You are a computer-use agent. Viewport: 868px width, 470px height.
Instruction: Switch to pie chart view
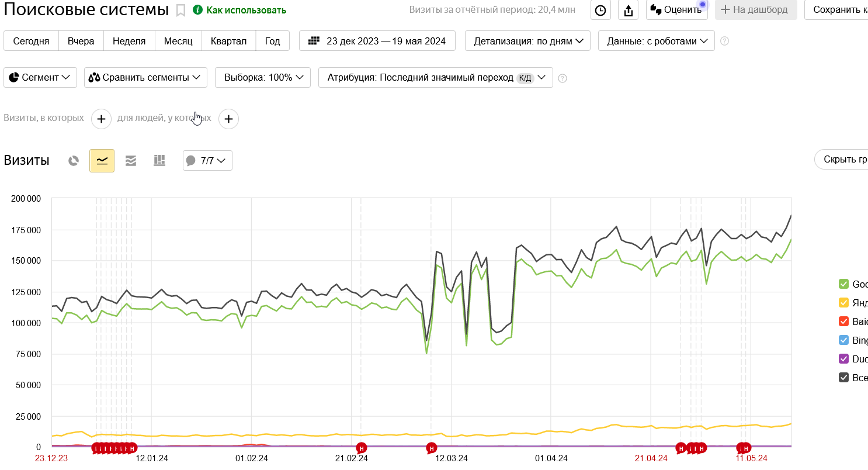[x=74, y=161]
